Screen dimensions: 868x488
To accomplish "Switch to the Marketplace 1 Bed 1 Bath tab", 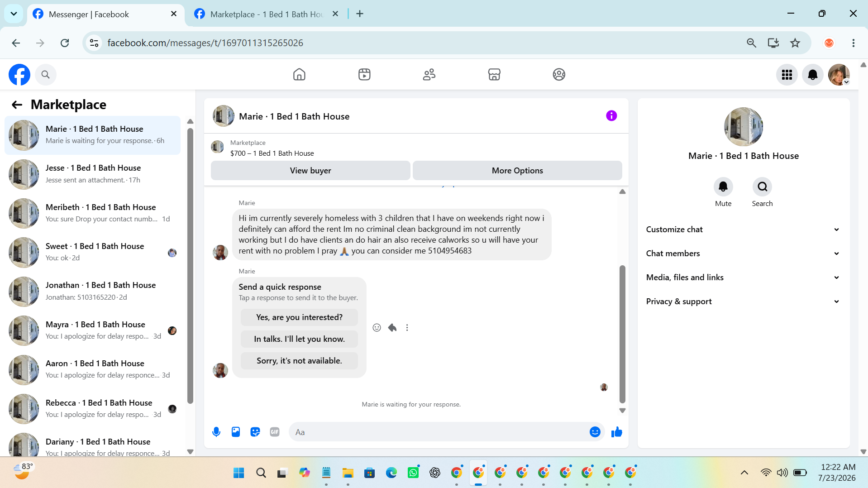I will [267, 14].
